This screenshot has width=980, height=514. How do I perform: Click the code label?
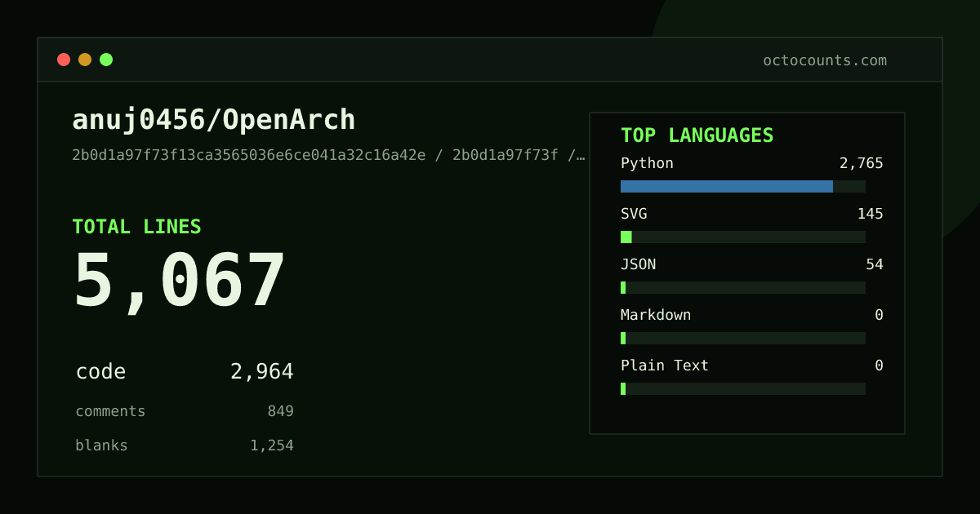point(100,372)
